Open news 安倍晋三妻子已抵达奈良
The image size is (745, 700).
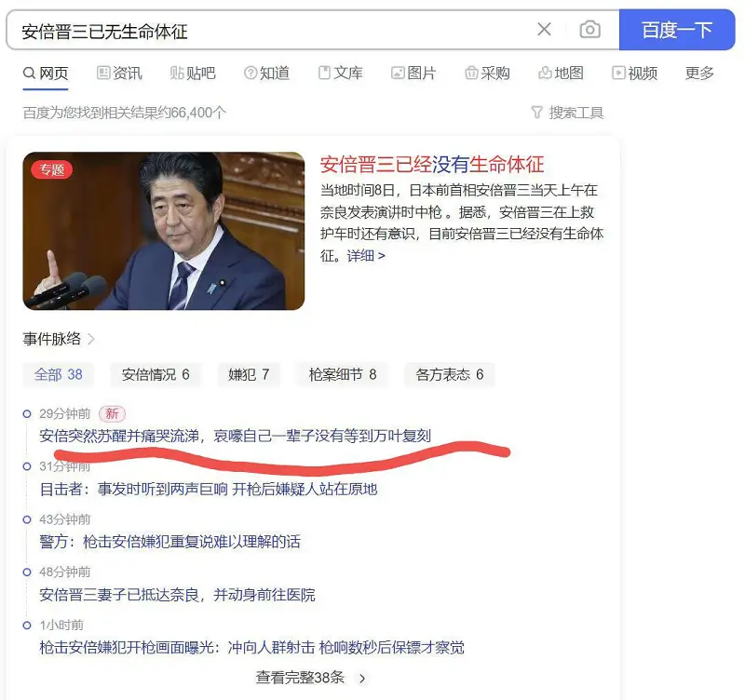point(177,595)
